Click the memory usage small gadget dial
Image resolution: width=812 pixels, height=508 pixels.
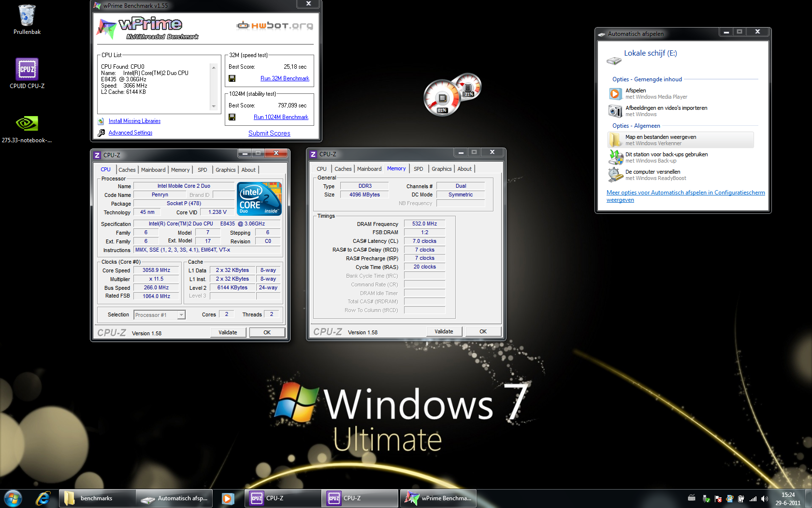pos(468,86)
